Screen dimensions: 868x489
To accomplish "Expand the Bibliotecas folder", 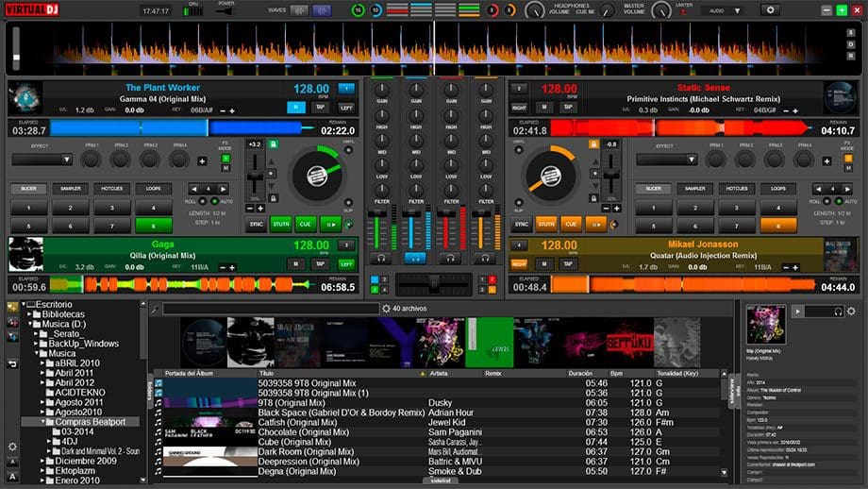I will tap(30, 314).
